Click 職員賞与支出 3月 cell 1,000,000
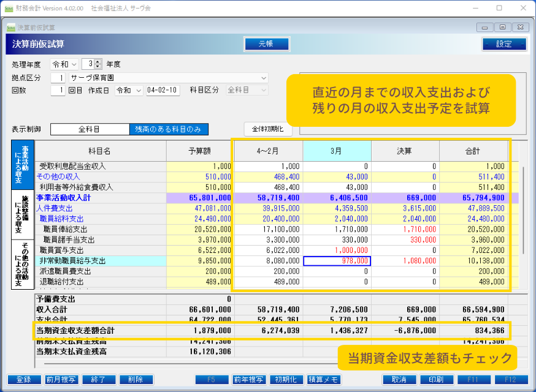 337,251
